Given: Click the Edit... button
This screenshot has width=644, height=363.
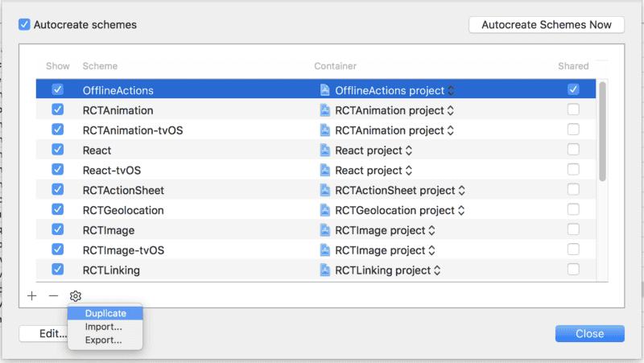Looking at the screenshot, I should (43, 333).
